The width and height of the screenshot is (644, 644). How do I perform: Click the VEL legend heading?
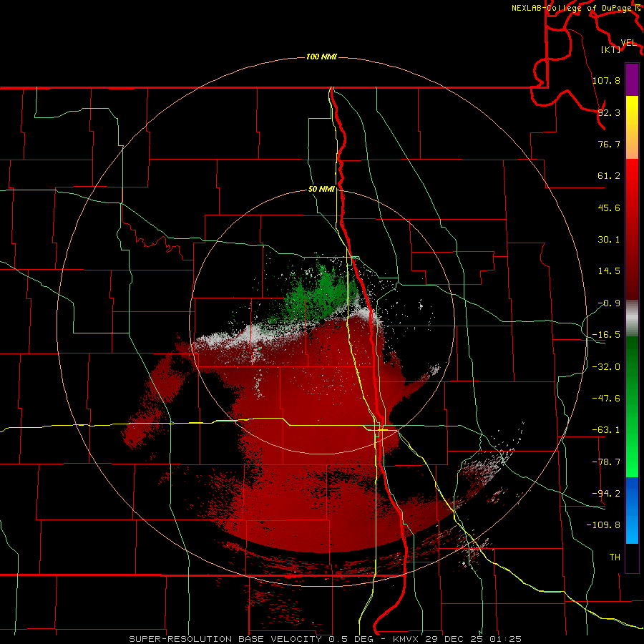tap(628, 43)
